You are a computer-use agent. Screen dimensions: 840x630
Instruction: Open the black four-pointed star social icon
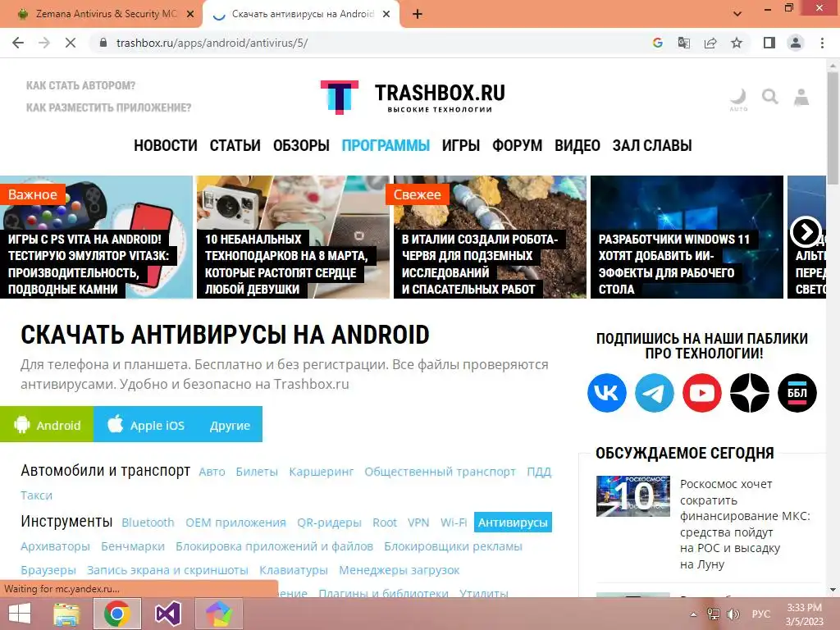pyautogui.click(x=750, y=393)
